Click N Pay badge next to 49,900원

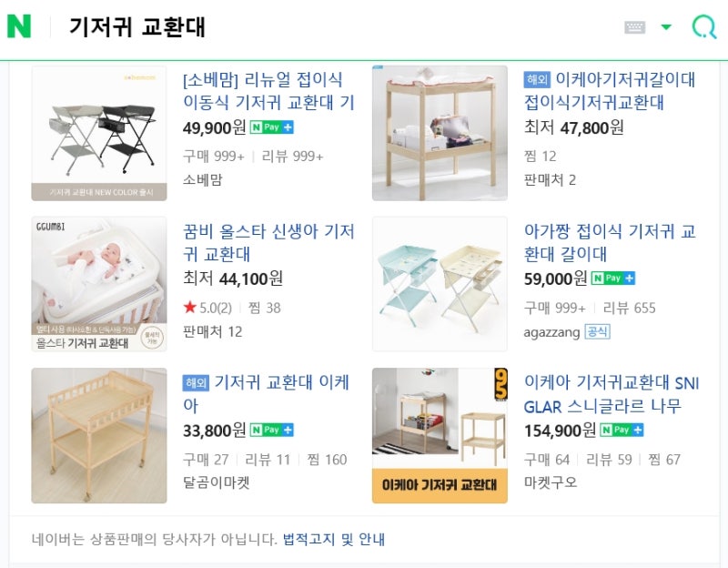[x=271, y=127]
